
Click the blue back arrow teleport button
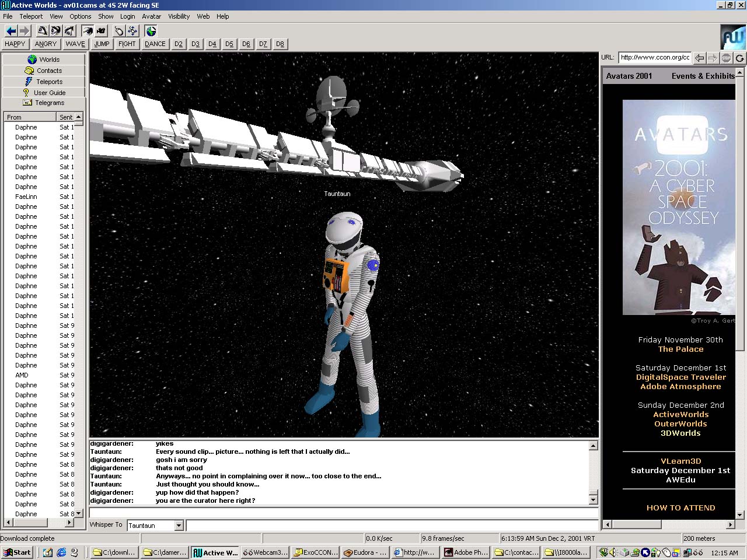click(11, 31)
